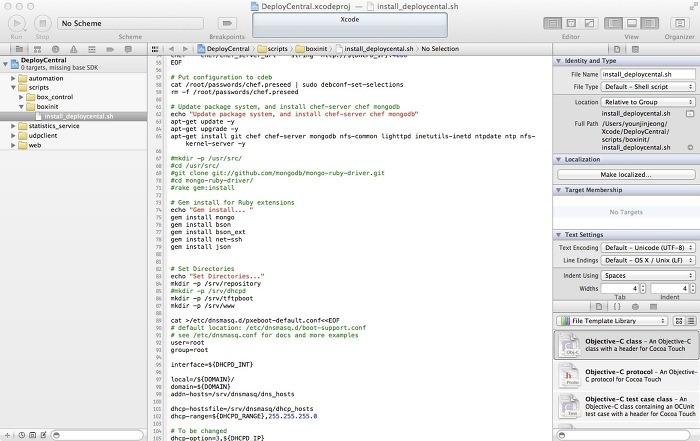The image size is (700, 441).
Task: Enter full screen mode
Action: (693, 6)
